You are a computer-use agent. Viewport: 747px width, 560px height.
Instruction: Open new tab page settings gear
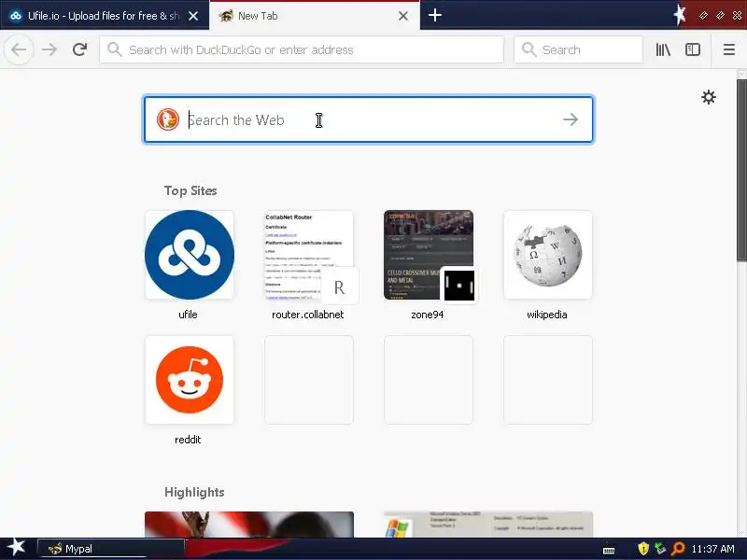709,97
